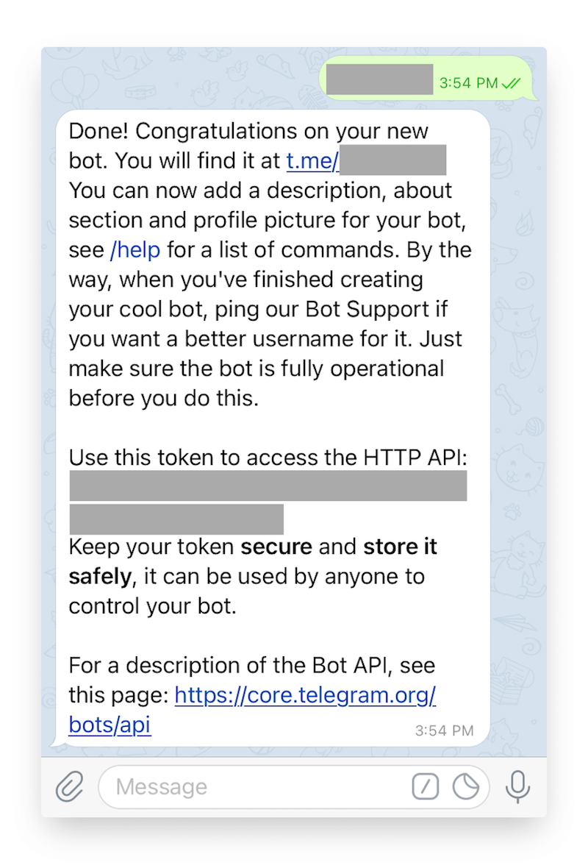Click the second line of the redacted token
The width and height of the screenshot is (588, 868).
176,519
